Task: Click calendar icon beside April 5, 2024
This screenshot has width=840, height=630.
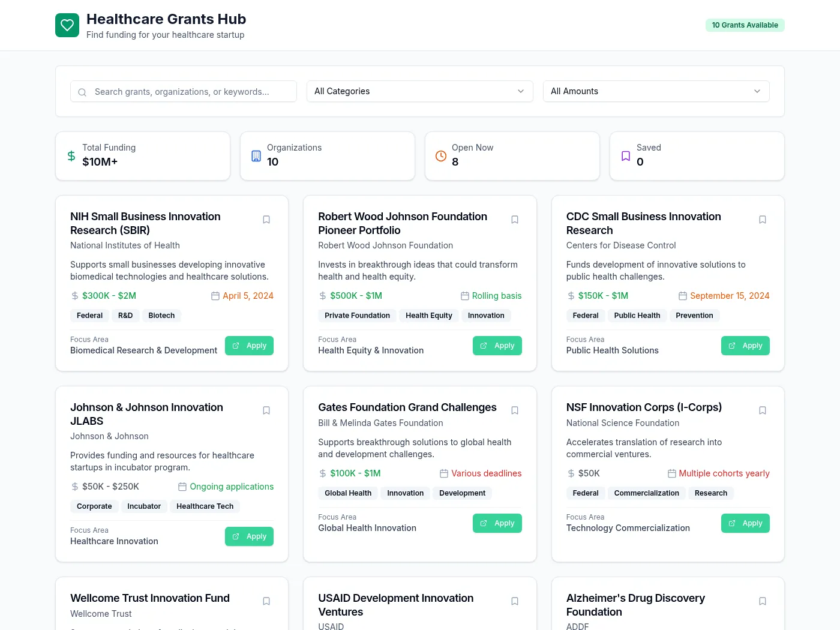Action: (x=215, y=296)
